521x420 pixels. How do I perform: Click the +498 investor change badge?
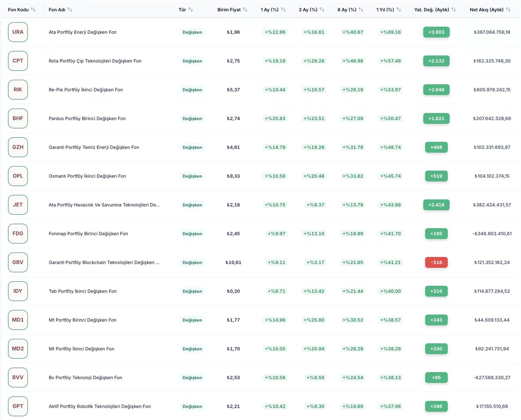pos(436,147)
